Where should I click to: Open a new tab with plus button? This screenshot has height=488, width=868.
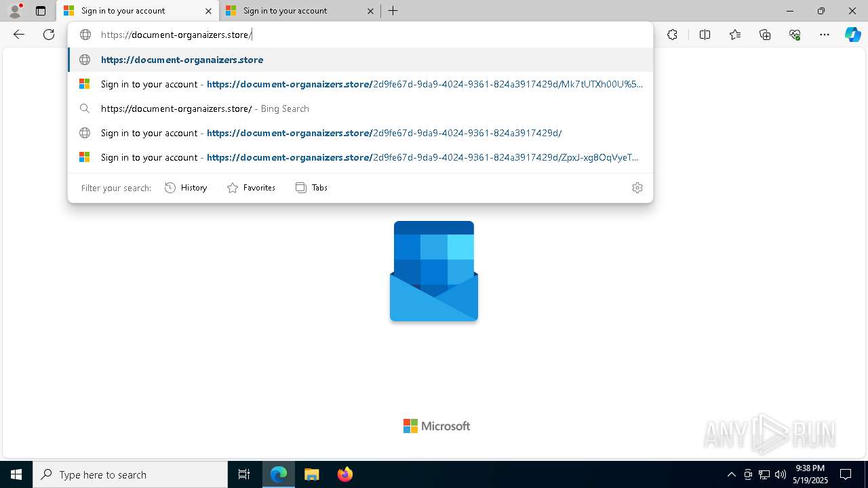[x=393, y=11]
